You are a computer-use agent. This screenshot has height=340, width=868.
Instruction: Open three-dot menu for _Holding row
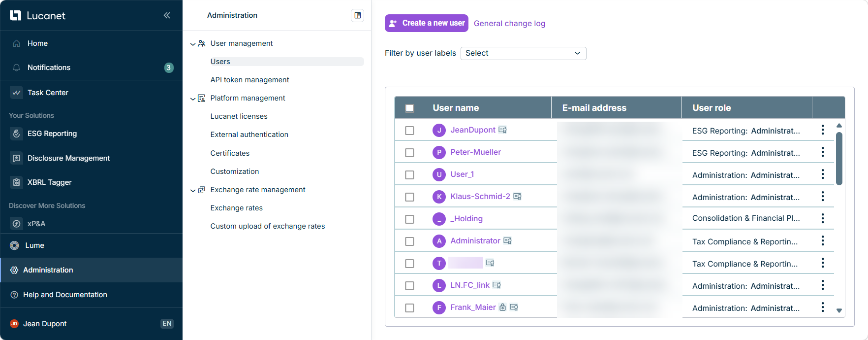coord(823,218)
